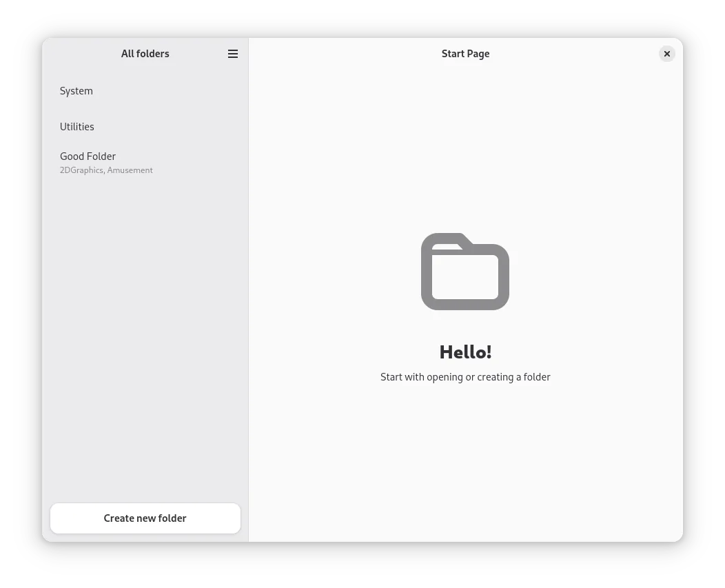The height and width of the screenshot is (588, 725).
Task: Click the Hello! heading
Action: click(x=465, y=352)
